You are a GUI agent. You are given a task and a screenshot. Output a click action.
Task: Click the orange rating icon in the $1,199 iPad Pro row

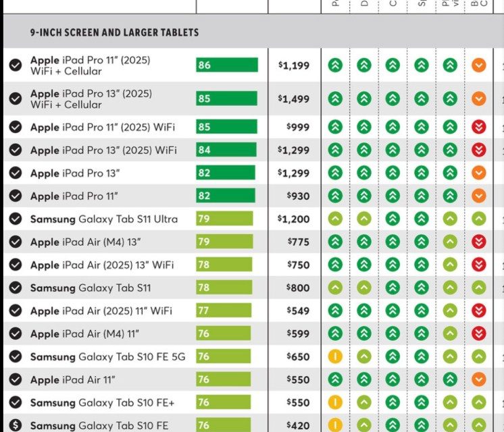(x=478, y=65)
